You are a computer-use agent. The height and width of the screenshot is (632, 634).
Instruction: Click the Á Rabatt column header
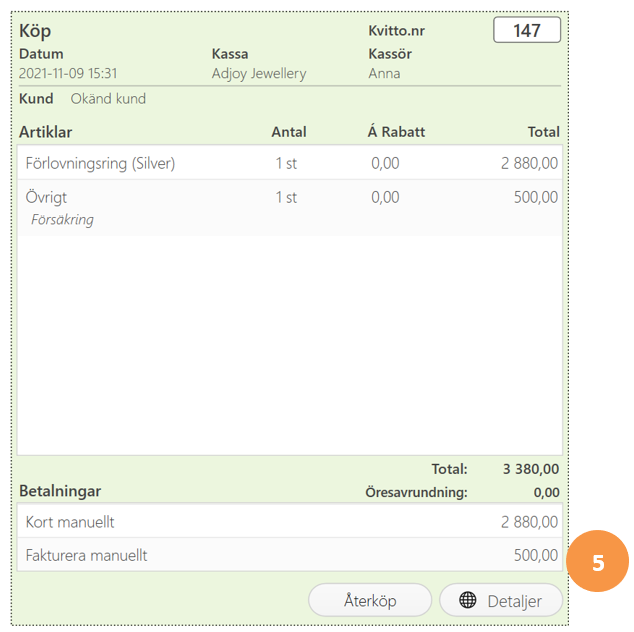(x=396, y=132)
